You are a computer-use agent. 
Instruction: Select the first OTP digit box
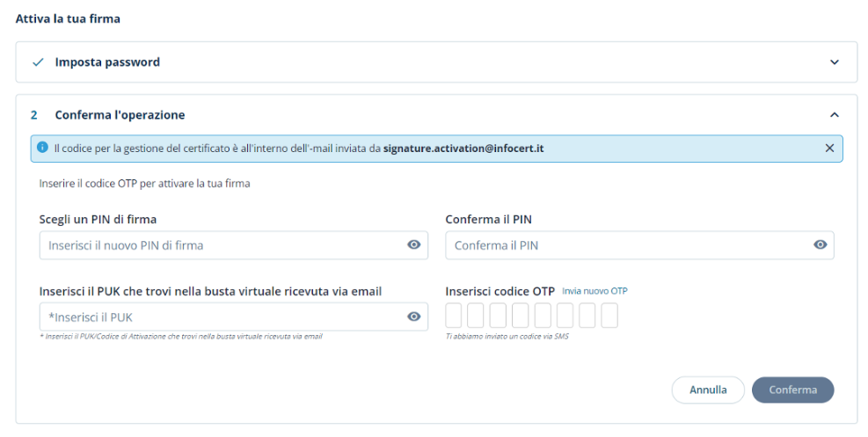454,316
